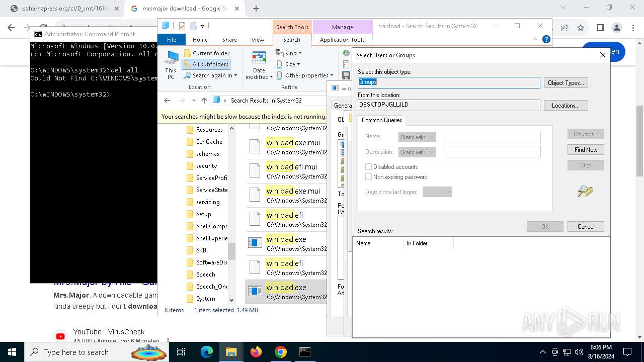Open the Size filter dropdown
This screenshot has height=362, width=644.
coord(289,64)
